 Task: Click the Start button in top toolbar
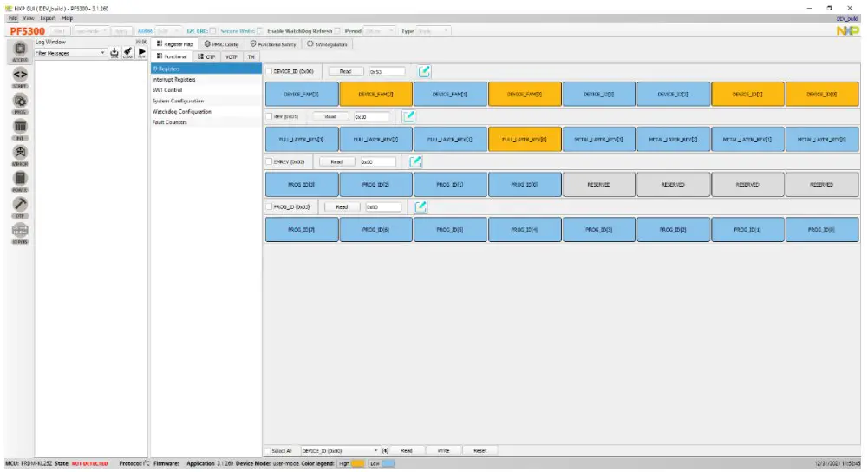60,31
